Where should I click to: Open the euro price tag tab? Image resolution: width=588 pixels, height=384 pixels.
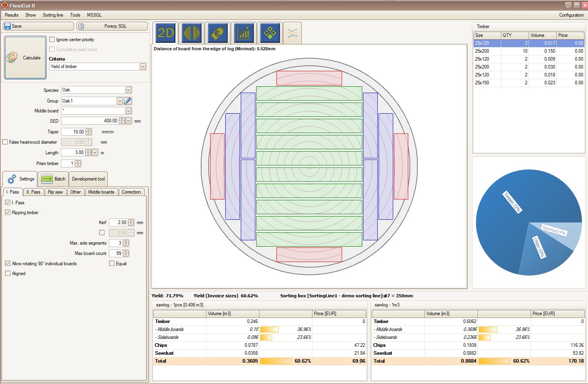217,33
